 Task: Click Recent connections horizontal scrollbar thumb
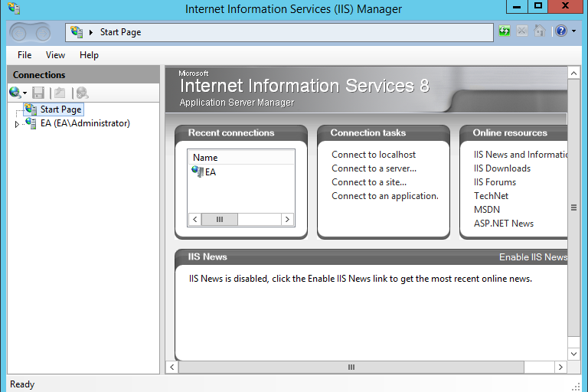pyautogui.click(x=220, y=220)
